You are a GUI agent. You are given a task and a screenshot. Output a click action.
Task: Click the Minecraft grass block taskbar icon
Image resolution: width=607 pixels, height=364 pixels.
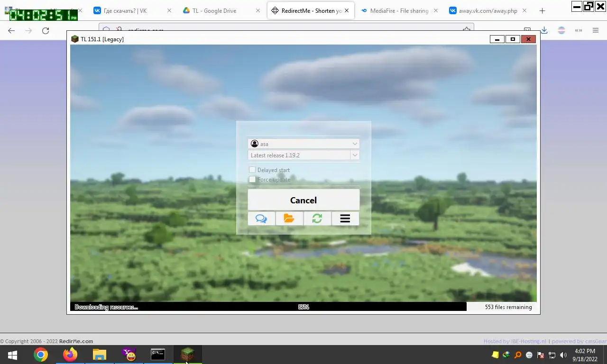pyautogui.click(x=187, y=355)
